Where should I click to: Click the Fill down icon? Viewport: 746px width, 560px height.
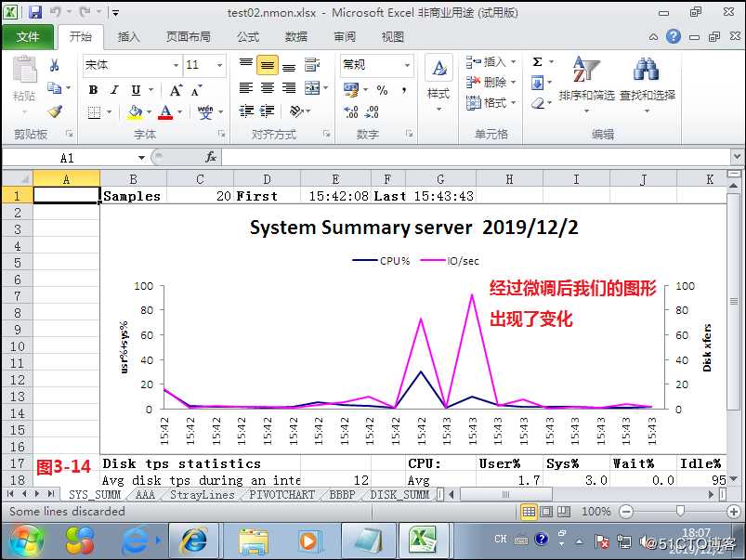pyautogui.click(x=538, y=84)
